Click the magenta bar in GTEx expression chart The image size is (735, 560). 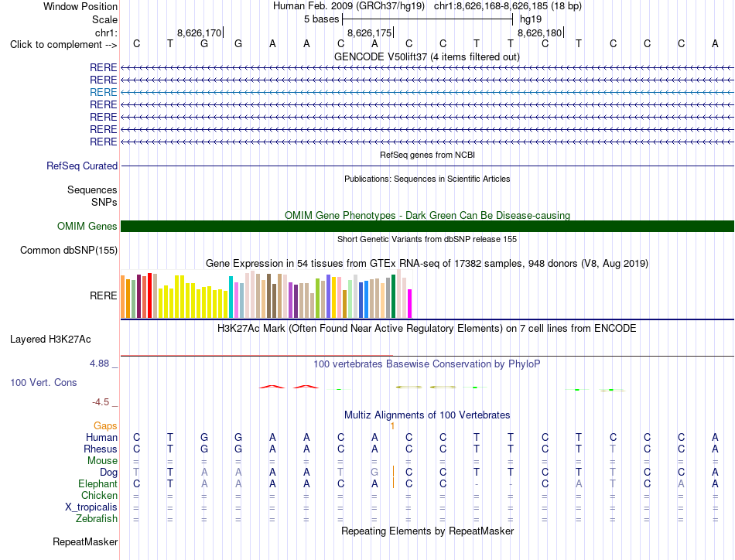pos(409,304)
